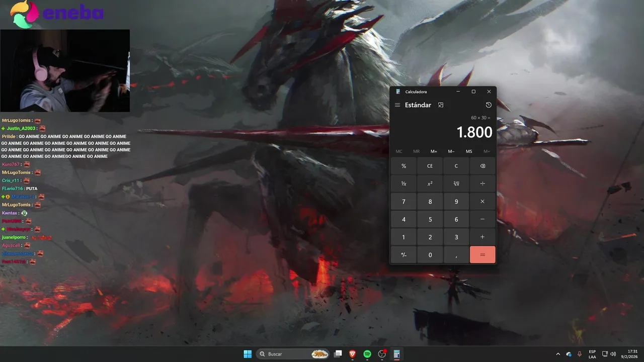Maximize the Calculadora window

click(x=473, y=92)
